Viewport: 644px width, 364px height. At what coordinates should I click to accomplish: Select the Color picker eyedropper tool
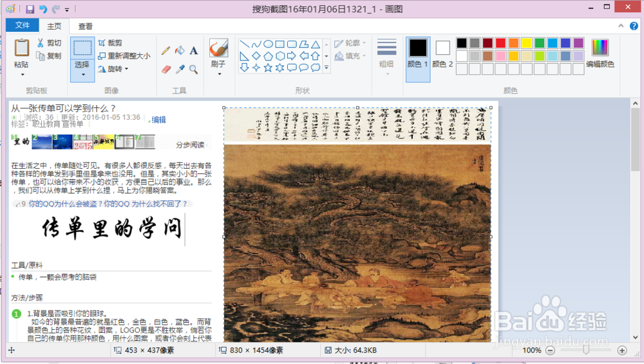(x=180, y=69)
